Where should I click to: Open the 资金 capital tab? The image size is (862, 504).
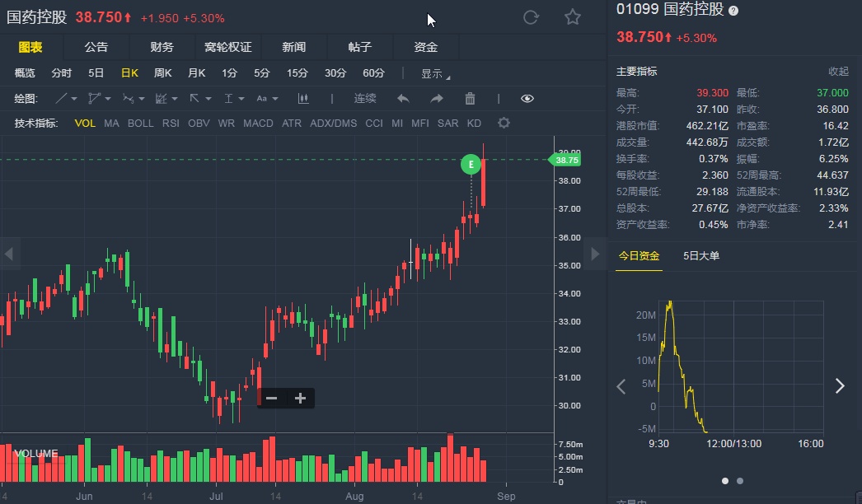pyautogui.click(x=425, y=47)
